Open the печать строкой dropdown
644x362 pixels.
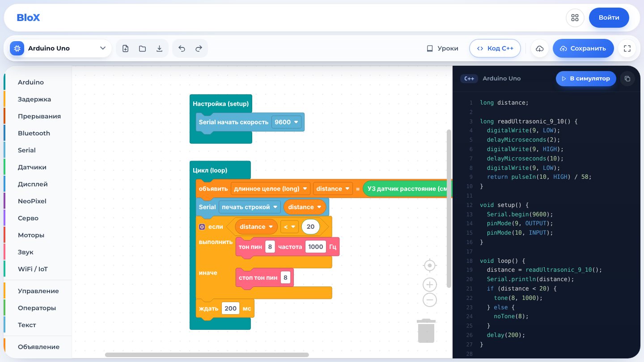tap(250, 207)
